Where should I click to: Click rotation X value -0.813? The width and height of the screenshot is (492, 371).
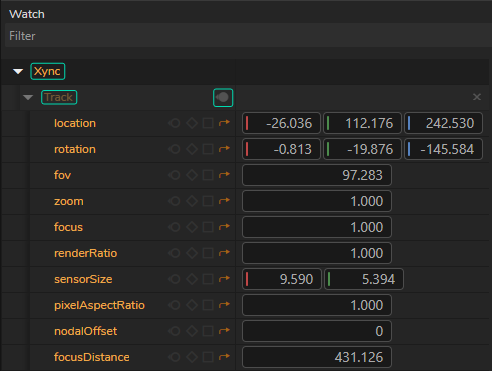point(281,149)
